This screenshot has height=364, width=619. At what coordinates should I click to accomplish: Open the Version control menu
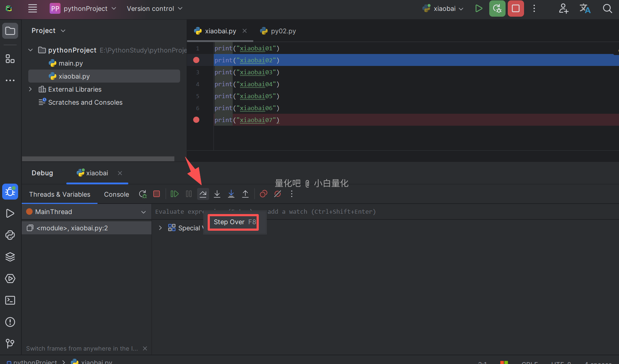(154, 9)
